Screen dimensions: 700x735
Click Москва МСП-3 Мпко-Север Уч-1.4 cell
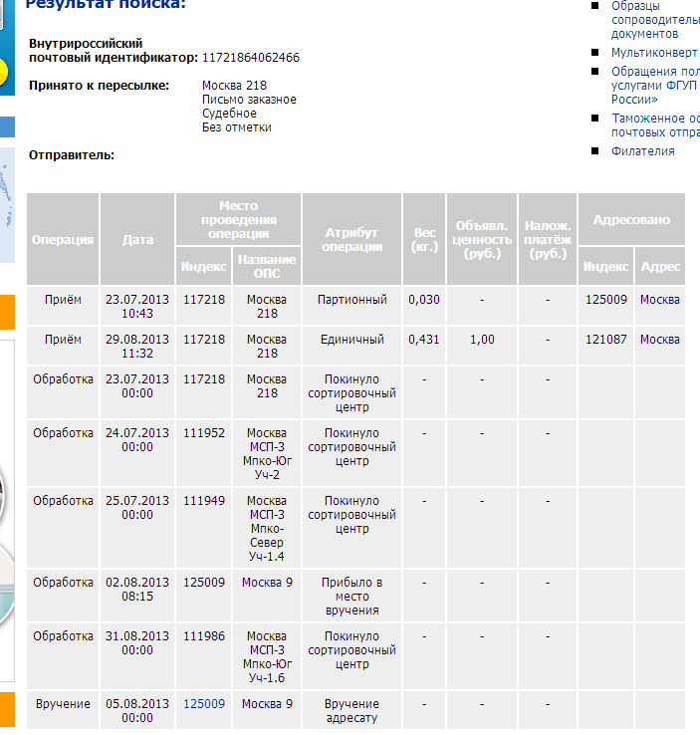(267, 528)
